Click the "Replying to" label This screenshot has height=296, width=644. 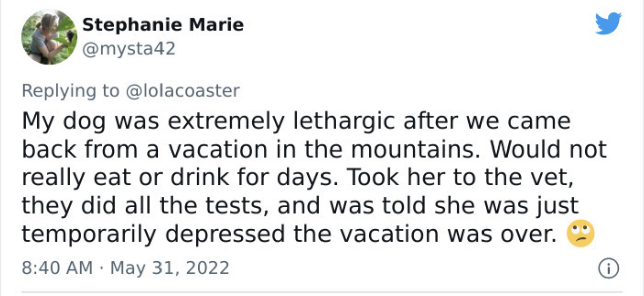pyautogui.click(x=70, y=90)
